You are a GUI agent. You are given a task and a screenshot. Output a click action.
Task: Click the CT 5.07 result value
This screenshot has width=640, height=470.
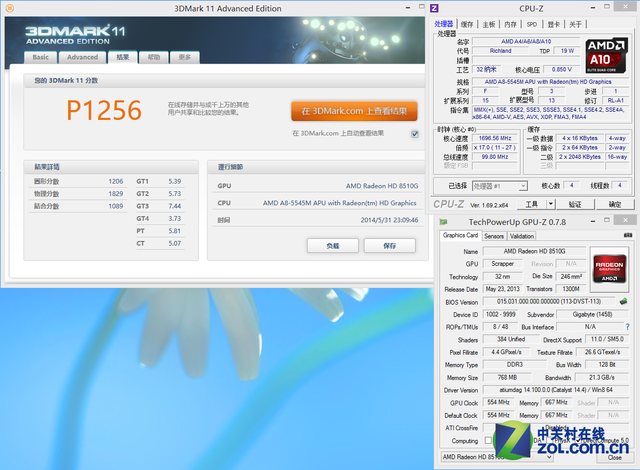click(x=175, y=243)
